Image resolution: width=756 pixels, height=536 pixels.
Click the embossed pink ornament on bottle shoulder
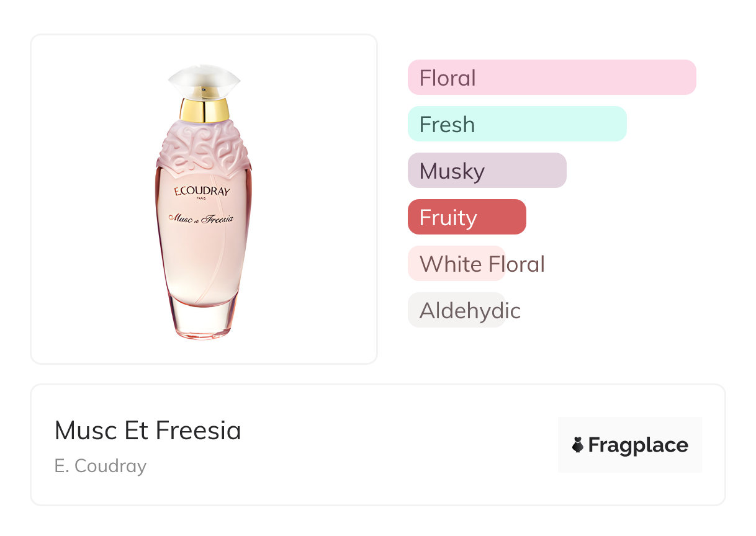pyautogui.click(x=204, y=149)
